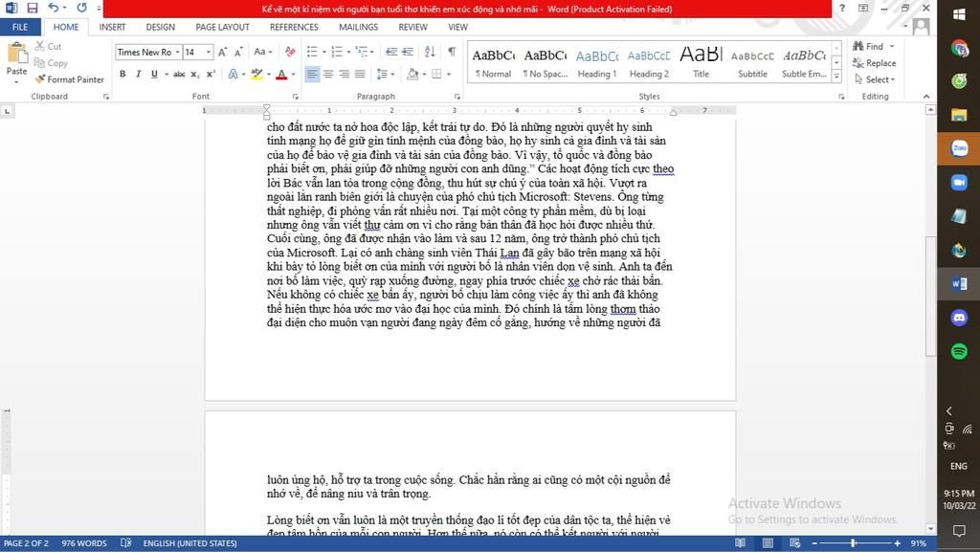Switch to the INSERT tab
This screenshot has height=552, width=980.
[x=113, y=27]
